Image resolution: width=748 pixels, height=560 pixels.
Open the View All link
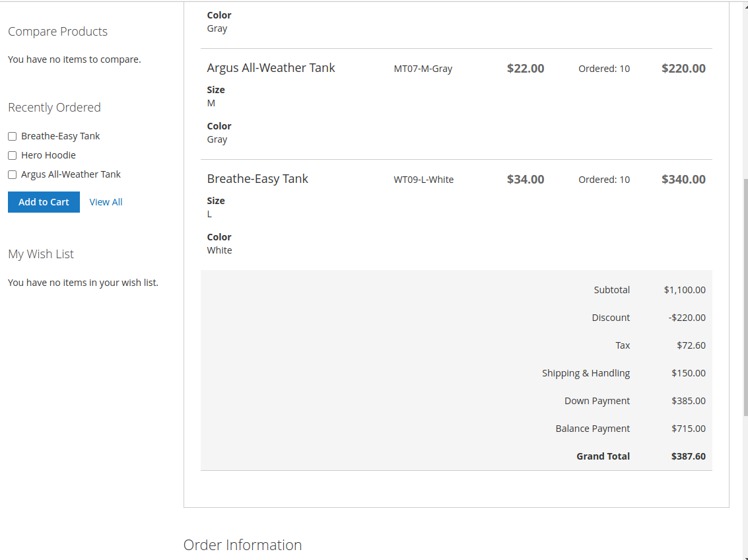pyautogui.click(x=106, y=202)
